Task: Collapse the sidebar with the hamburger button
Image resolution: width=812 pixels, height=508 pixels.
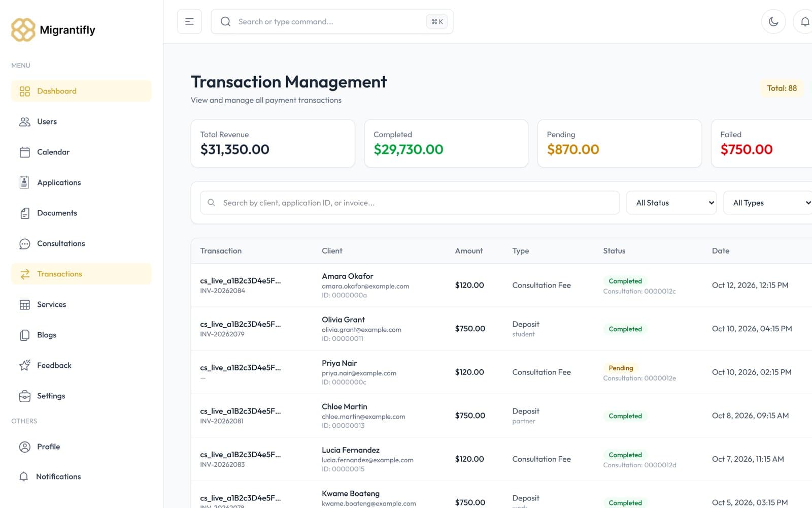Action: pyautogui.click(x=189, y=21)
